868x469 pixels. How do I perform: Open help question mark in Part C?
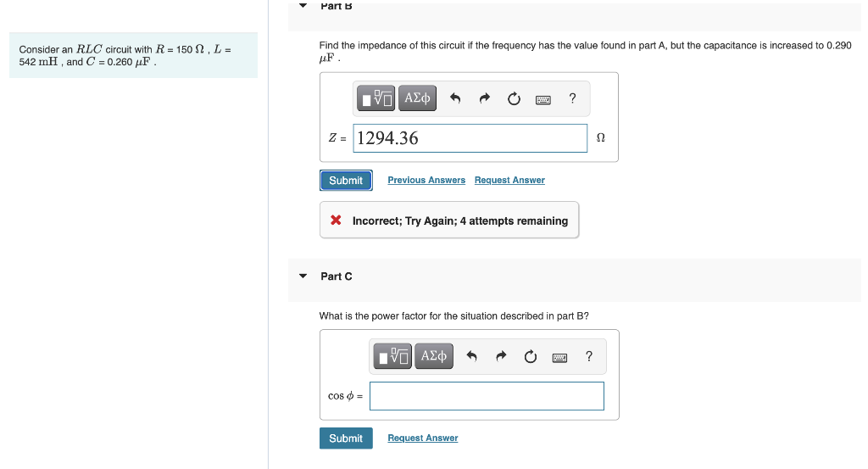pyautogui.click(x=589, y=356)
